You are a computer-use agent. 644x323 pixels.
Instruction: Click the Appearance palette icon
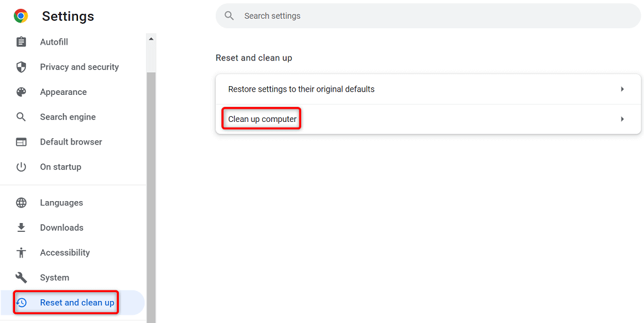(x=21, y=92)
